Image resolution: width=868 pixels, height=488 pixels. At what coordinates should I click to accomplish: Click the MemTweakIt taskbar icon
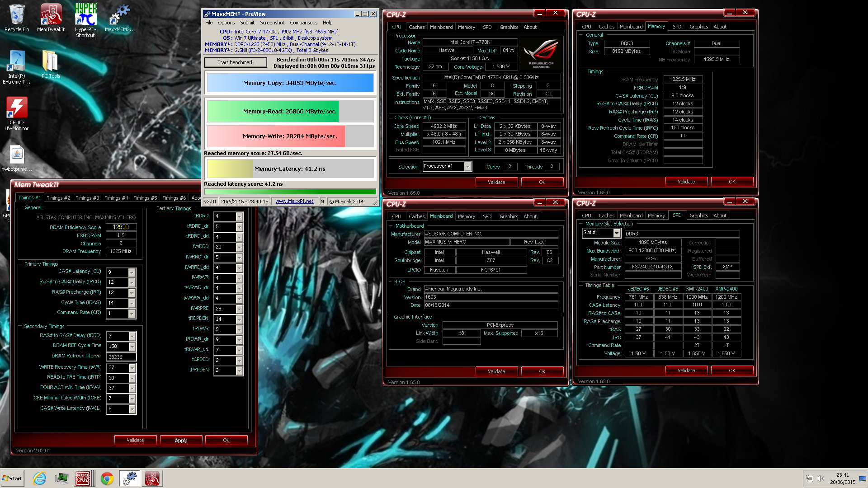[x=152, y=479]
